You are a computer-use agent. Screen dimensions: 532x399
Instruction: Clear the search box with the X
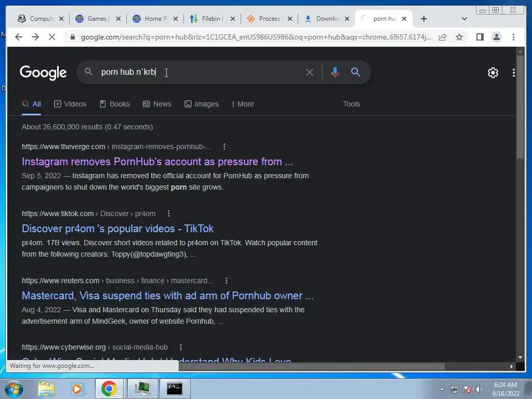310,72
